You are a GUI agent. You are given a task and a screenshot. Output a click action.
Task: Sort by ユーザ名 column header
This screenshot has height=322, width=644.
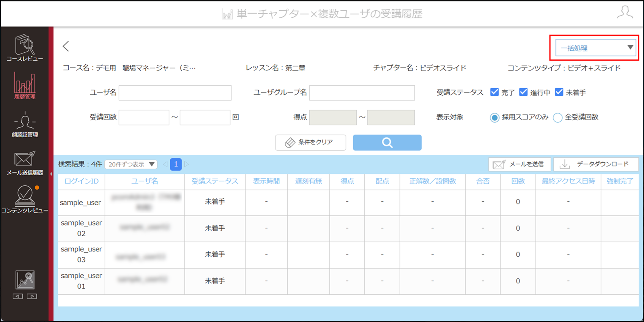pos(145,181)
